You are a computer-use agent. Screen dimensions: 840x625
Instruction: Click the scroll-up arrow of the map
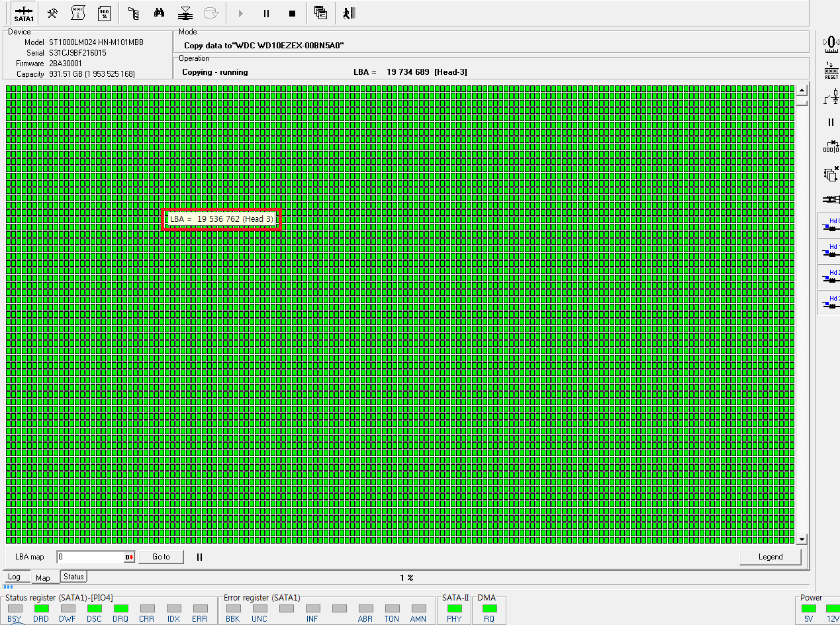pyautogui.click(x=802, y=91)
